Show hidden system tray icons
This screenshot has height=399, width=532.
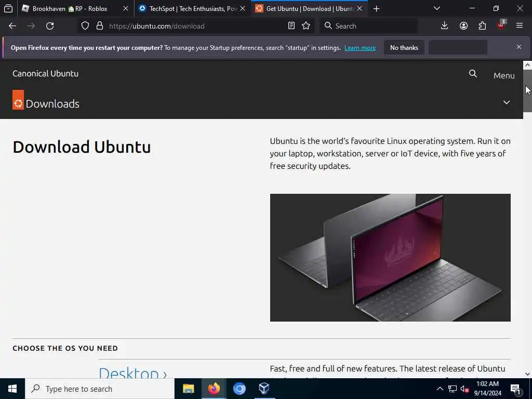click(440, 389)
